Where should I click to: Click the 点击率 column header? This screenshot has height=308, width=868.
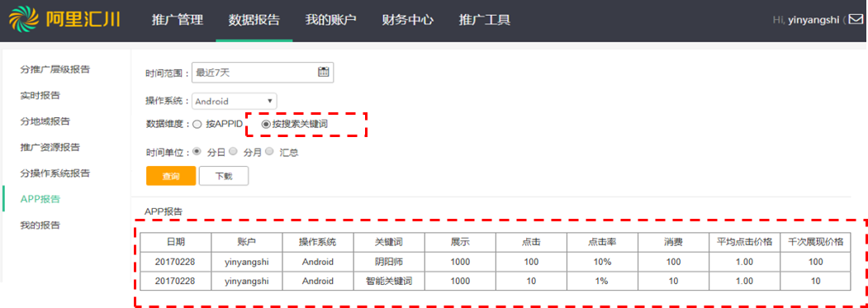602,242
